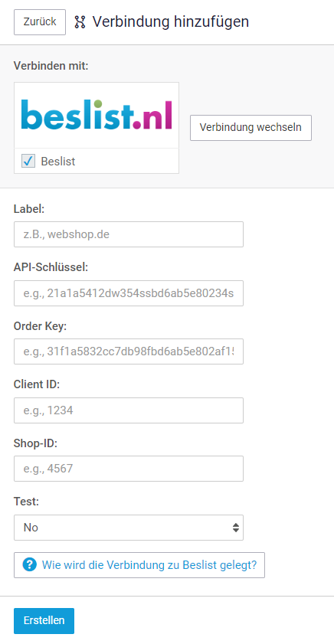The height and width of the screenshot is (644, 334).
Task: Click the blue Erstellen button
Action: [44, 621]
